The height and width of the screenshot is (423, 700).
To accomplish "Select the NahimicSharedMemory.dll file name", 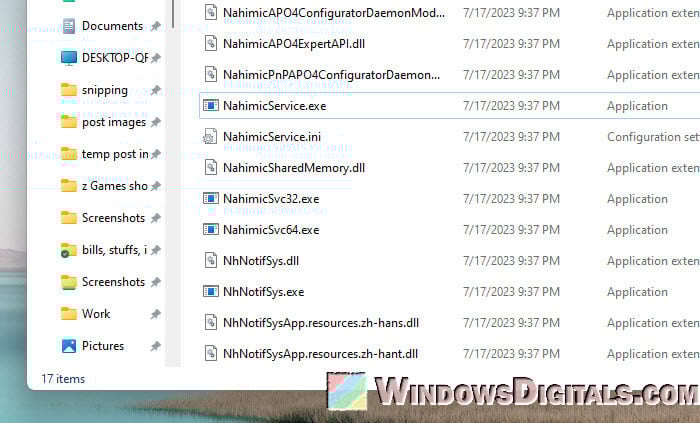I will coord(294,168).
